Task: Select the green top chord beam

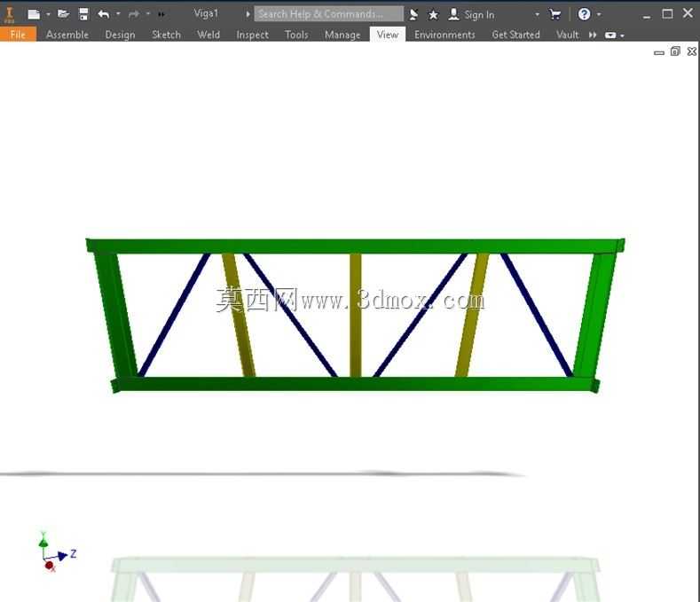Action: tap(355, 246)
